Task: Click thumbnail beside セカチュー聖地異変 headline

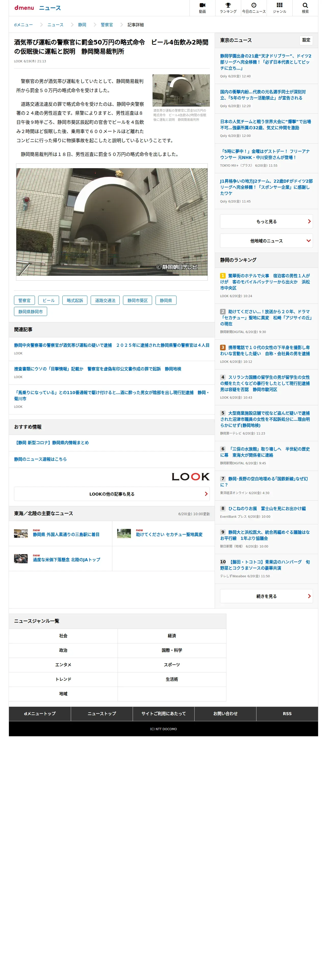Action: 124,533
